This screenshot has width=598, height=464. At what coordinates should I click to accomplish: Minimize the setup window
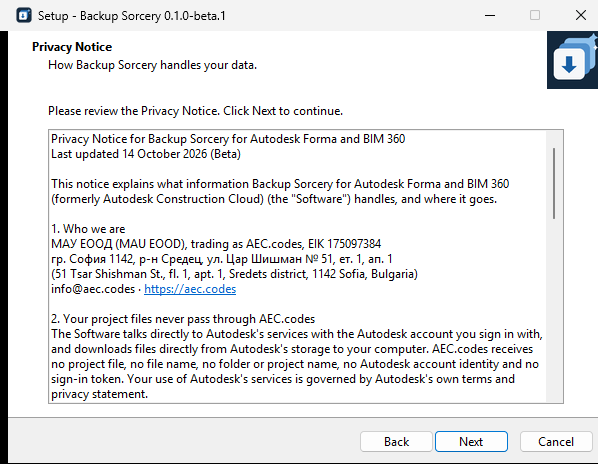[x=490, y=16]
